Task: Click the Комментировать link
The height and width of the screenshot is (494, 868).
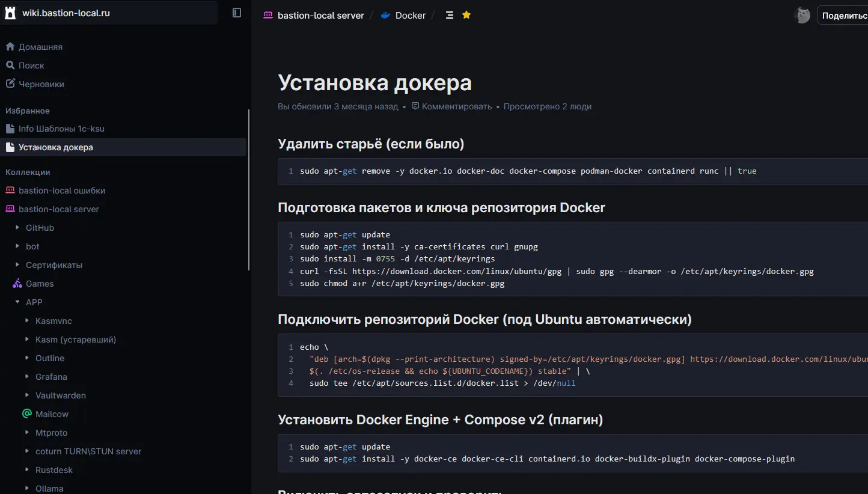Action: (456, 106)
